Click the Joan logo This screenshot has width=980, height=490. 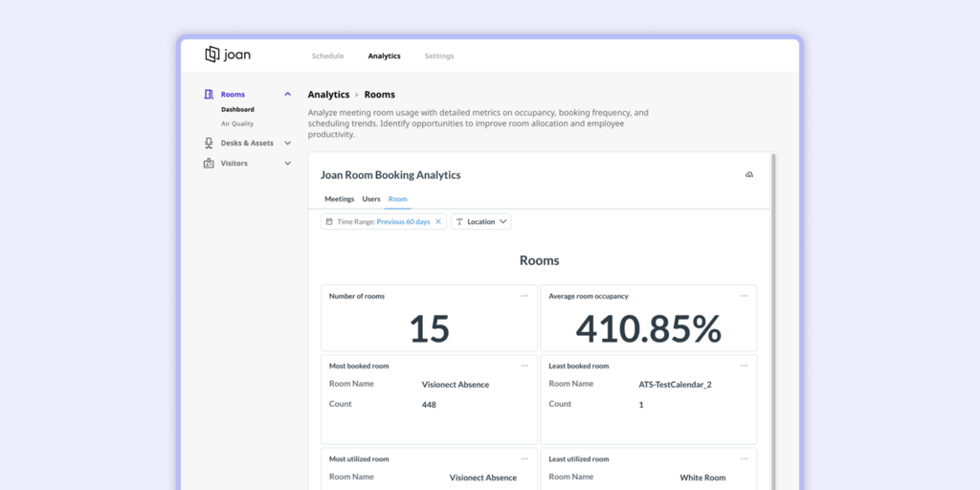click(228, 55)
